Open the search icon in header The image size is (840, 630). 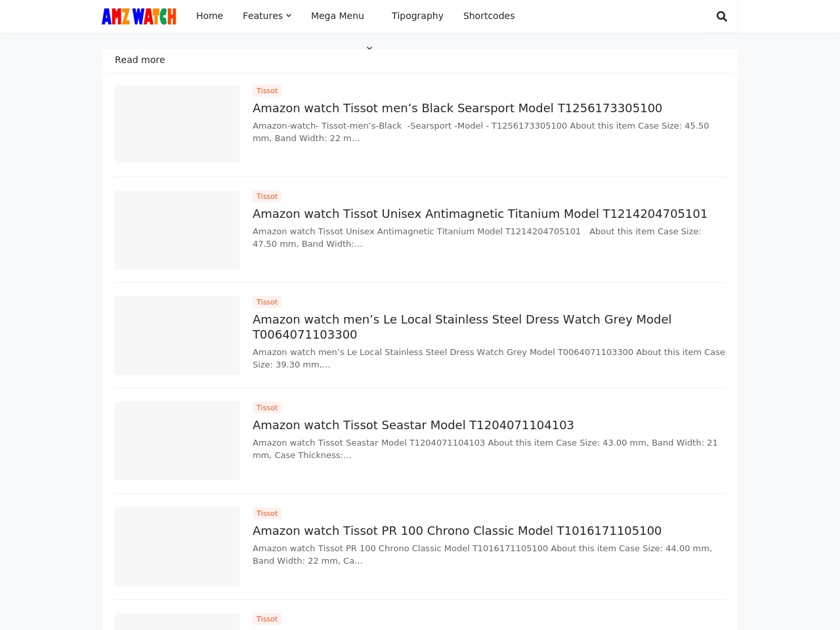722,16
